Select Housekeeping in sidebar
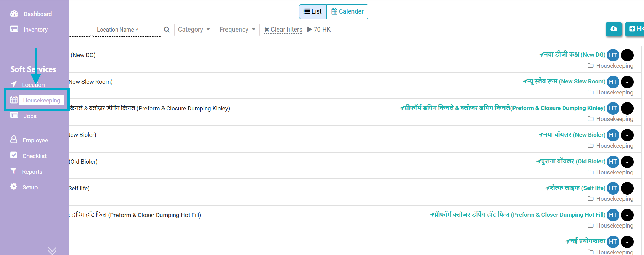This screenshot has width=644, height=255. (x=41, y=100)
